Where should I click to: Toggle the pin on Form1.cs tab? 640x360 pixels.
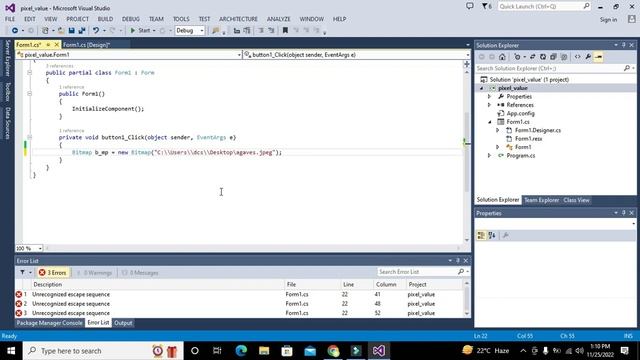point(48,44)
